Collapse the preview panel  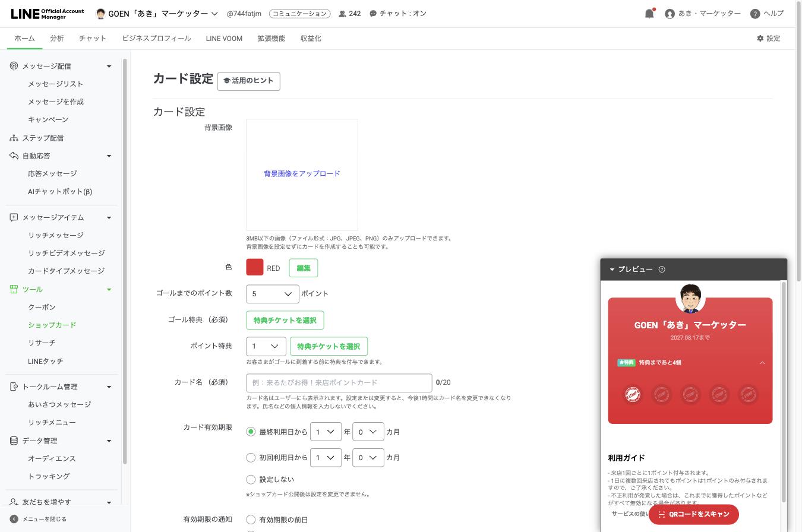[x=612, y=270]
